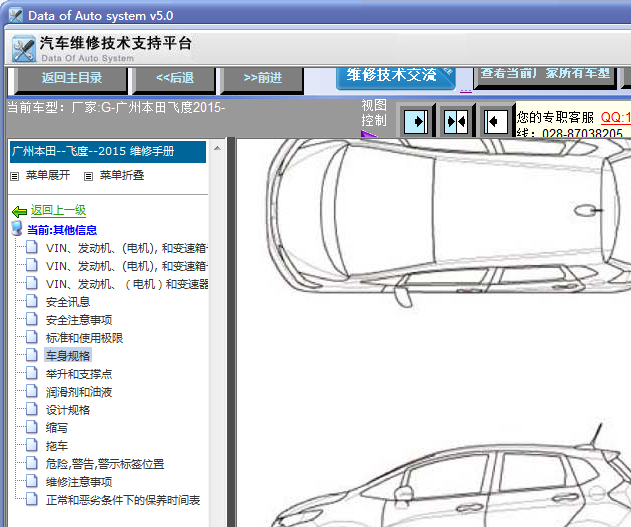This screenshot has width=631, height=527.
Task: Click the 菜单展开 menu expand icon
Action: (x=14, y=176)
